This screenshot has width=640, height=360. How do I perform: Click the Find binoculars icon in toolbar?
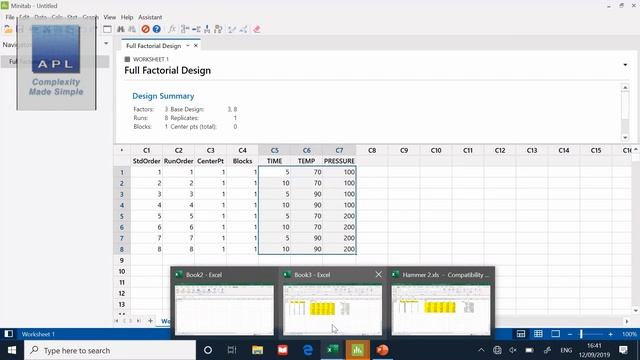(x=121, y=29)
